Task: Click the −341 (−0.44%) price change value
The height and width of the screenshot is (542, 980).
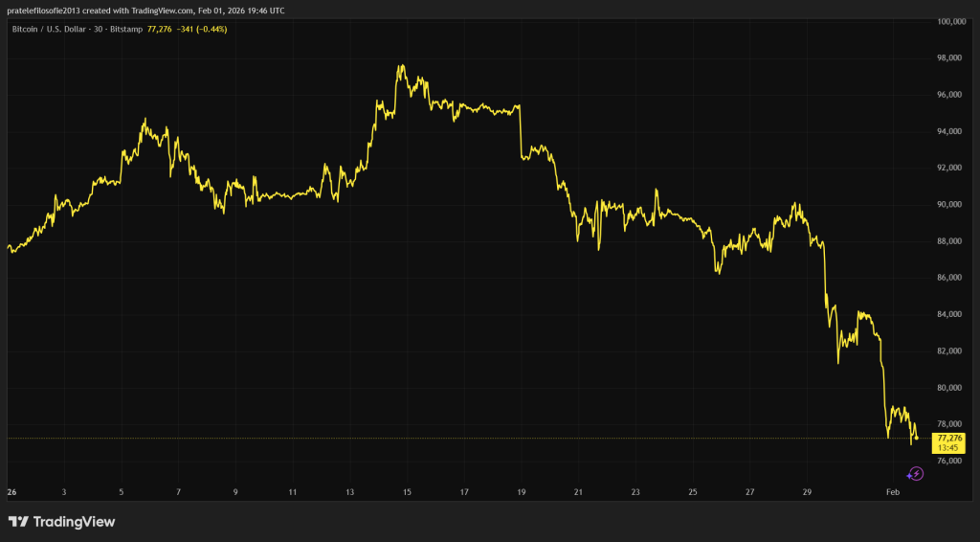Action: (201, 29)
